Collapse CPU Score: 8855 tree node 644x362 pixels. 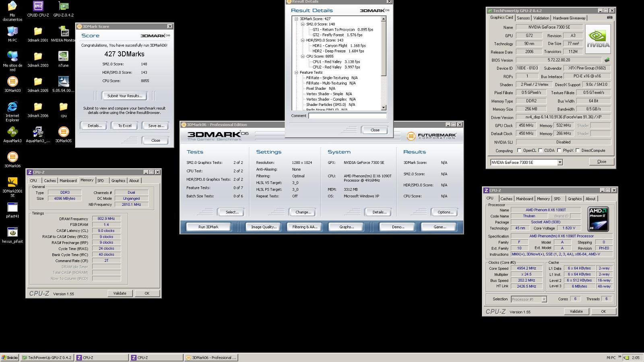pyautogui.click(x=303, y=56)
